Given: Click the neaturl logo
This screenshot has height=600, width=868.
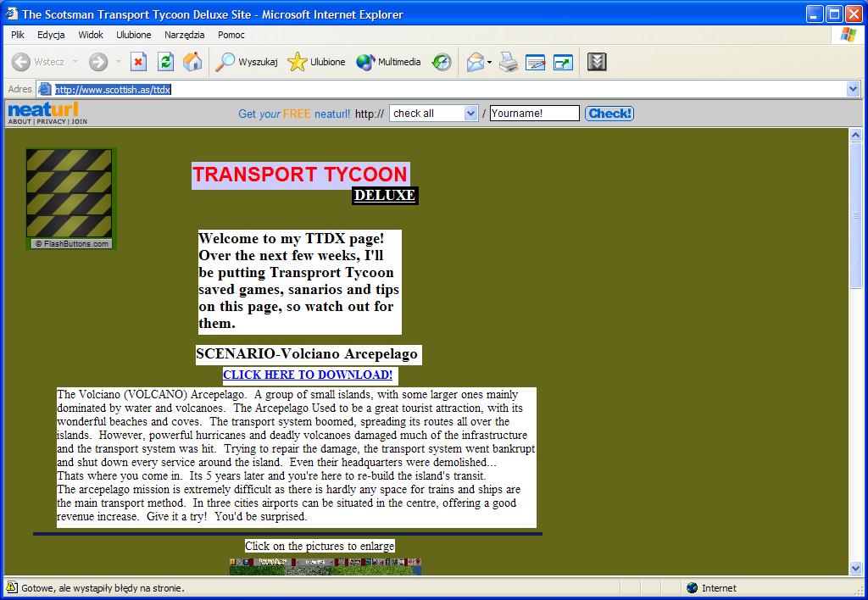Looking at the screenshot, I should (x=42, y=109).
